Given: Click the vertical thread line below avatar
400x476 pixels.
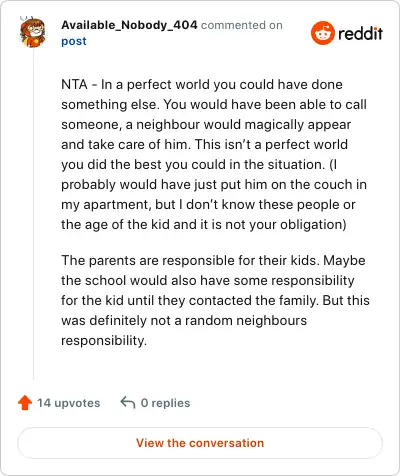Looking at the screenshot, I should 33,213.
